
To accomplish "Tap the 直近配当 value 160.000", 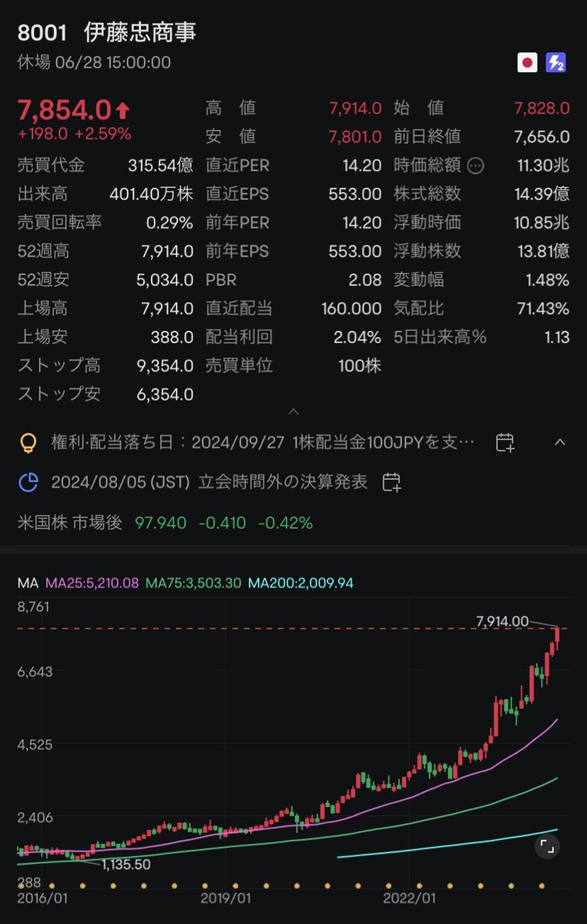I will 351,309.
